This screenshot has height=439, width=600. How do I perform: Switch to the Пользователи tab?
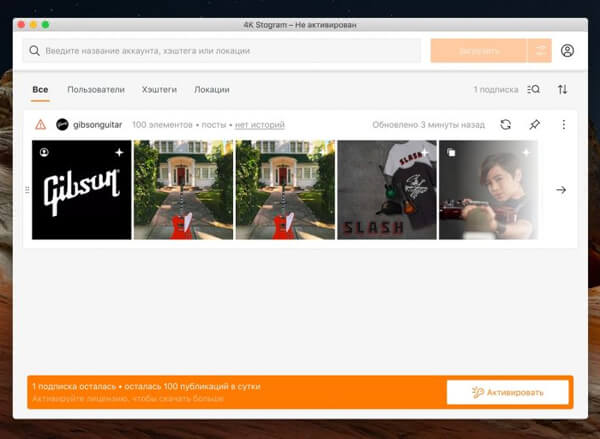click(95, 90)
